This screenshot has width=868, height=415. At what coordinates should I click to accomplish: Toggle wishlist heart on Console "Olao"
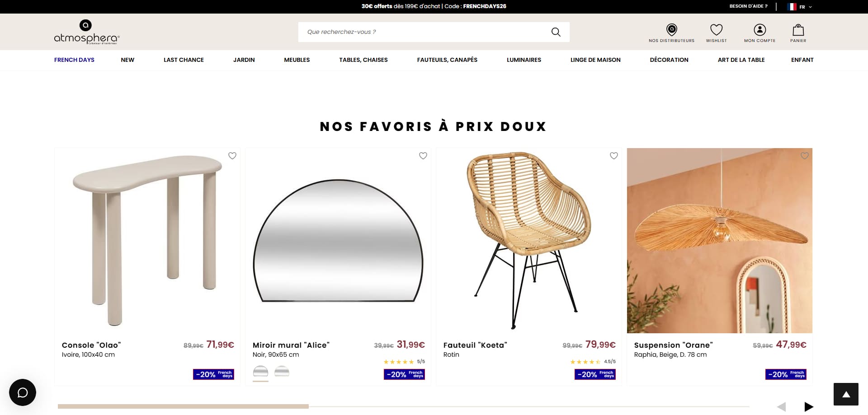coord(232,156)
